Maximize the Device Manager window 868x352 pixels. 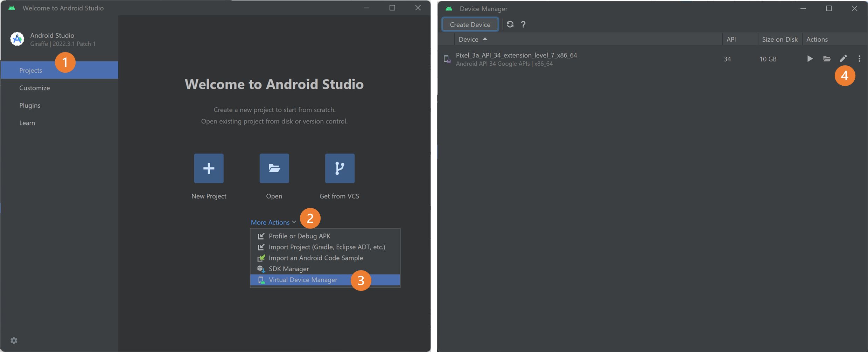[829, 8]
